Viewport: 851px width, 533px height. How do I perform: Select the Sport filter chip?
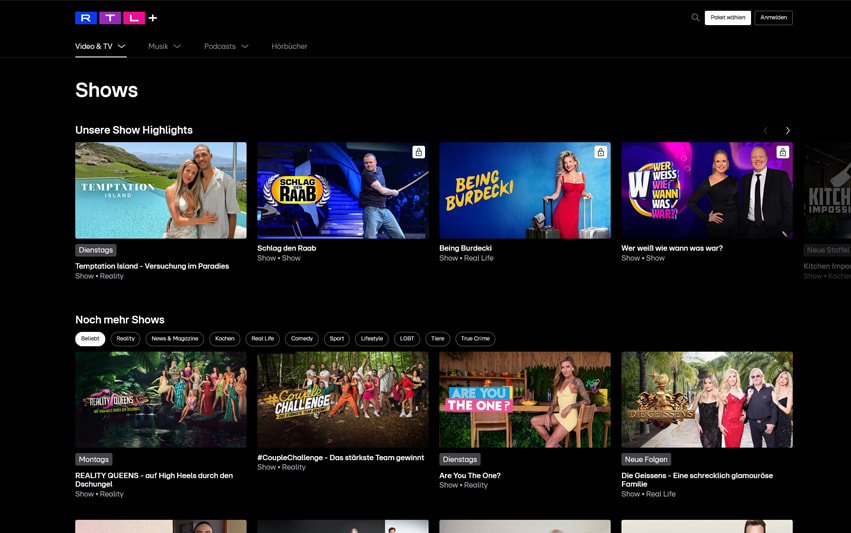[336, 339]
